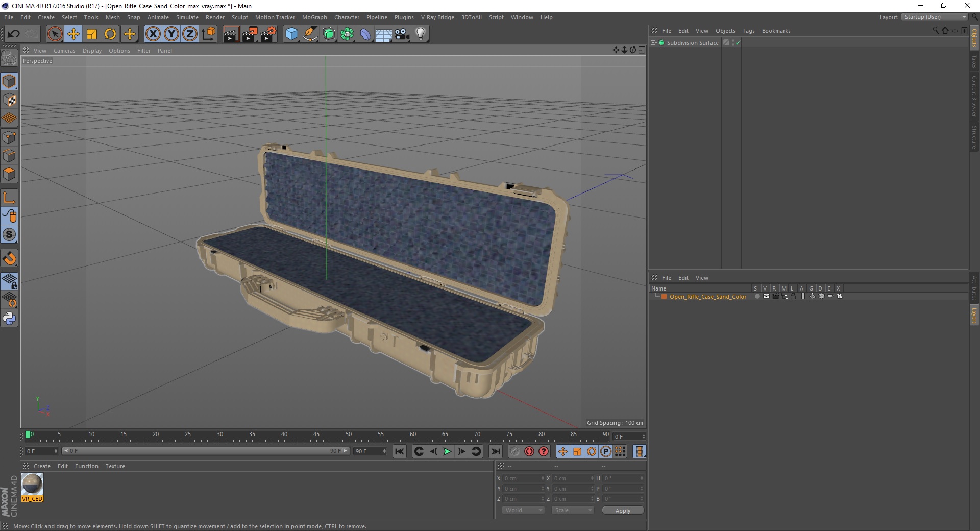The height and width of the screenshot is (531, 980).
Task: Toggle layer View eye for Open_Rifle_Case_Sand_Color
Action: click(766, 296)
